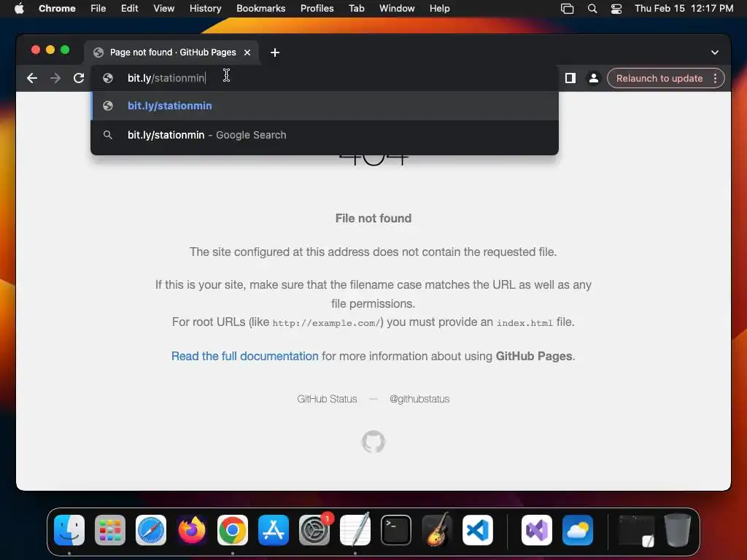Open Launchpad from the Dock
This screenshot has height=560, width=747.
click(x=110, y=530)
